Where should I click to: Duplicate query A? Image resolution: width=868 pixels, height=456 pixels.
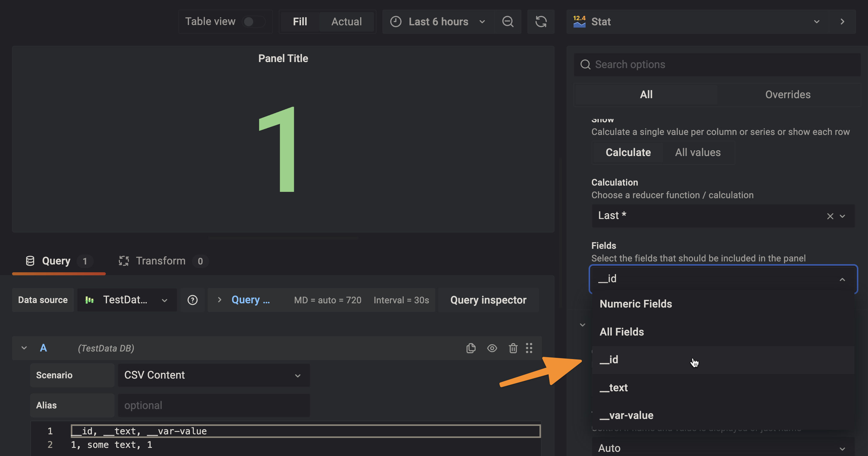click(x=471, y=348)
